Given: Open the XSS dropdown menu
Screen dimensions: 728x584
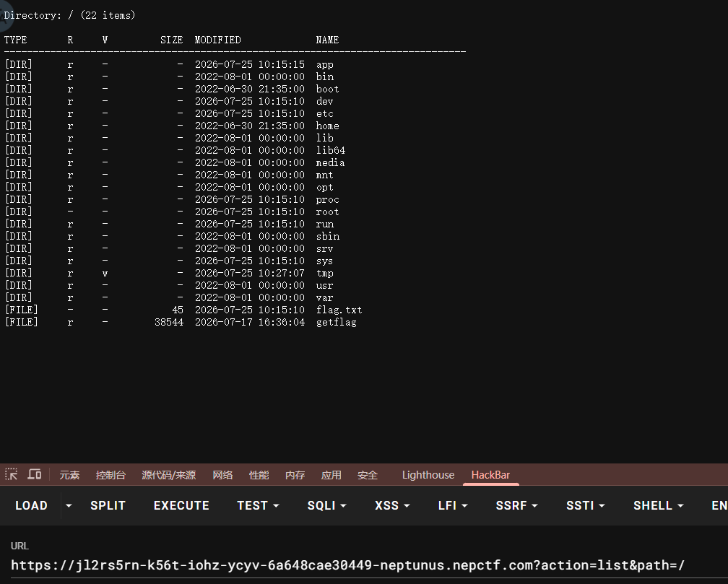Looking at the screenshot, I should coord(392,505).
